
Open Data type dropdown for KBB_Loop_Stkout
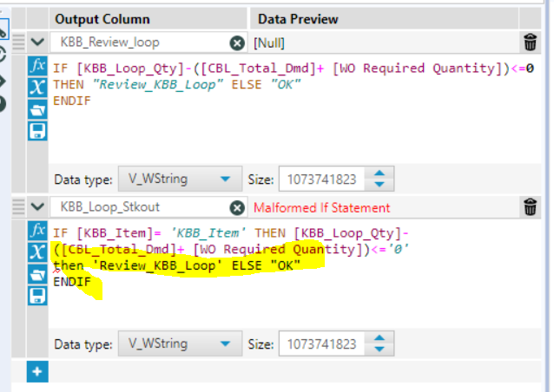click(x=181, y=343)
